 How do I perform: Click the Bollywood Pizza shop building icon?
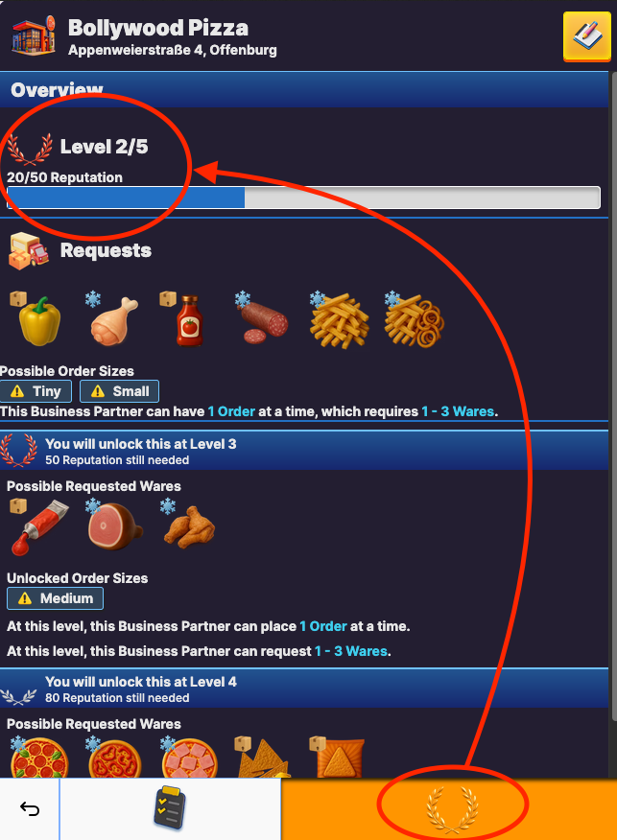(34, 36)
